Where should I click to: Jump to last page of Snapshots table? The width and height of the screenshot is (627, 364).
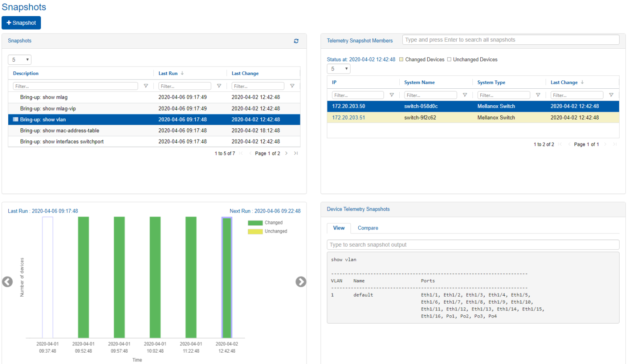coord(296,154)
